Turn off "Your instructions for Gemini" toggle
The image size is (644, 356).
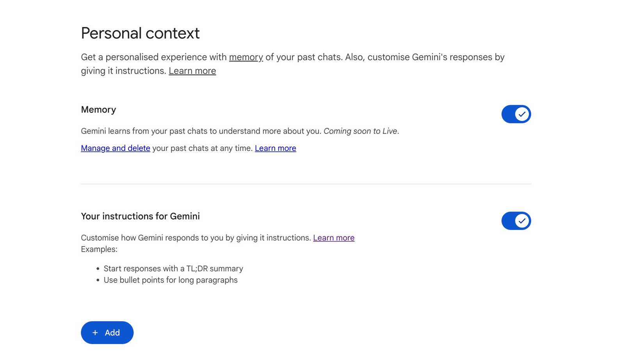click(516, 221)
